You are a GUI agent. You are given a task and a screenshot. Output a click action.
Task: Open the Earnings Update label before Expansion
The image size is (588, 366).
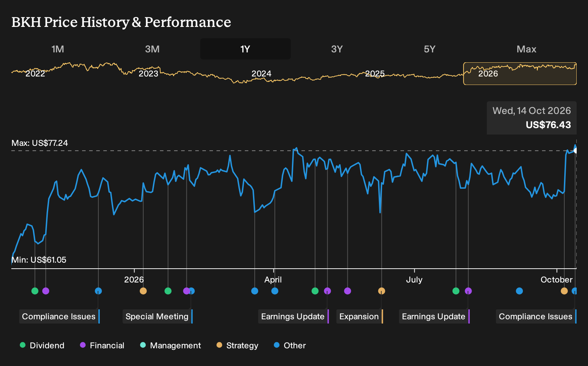click(x=293, y=316)
